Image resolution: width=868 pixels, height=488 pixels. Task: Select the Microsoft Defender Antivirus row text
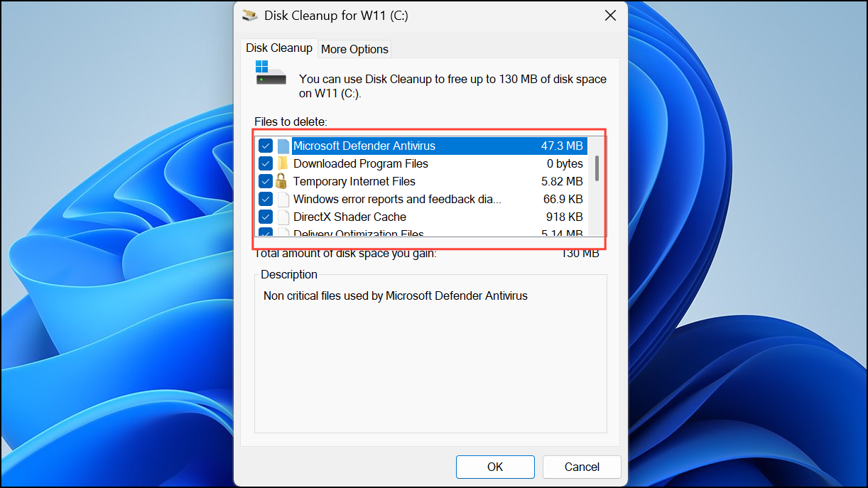[x=364, y=146]
